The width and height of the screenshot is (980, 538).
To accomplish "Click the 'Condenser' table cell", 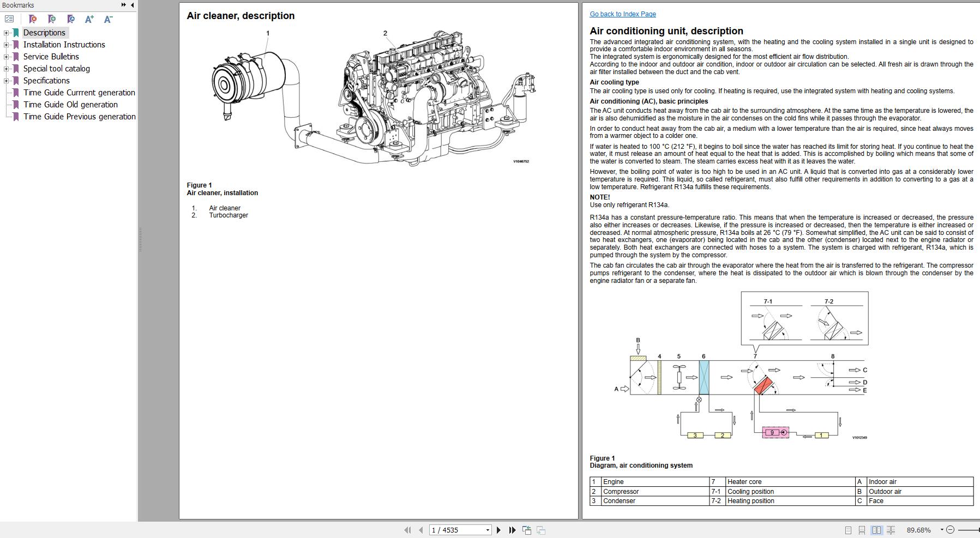I will point(654,501).
